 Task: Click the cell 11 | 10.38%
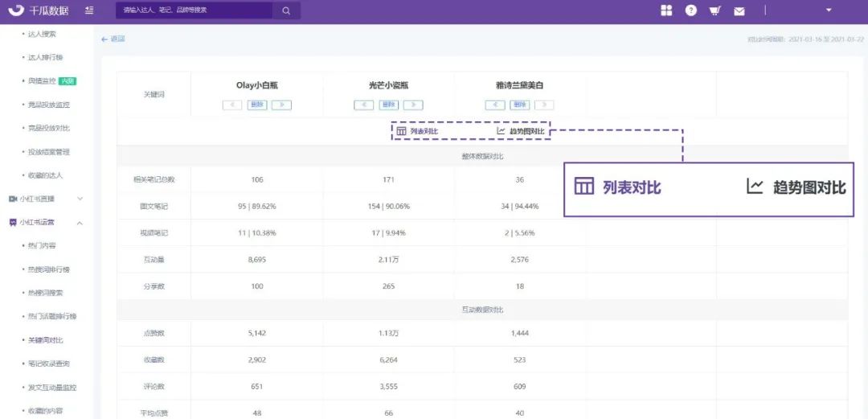(257, 232)
